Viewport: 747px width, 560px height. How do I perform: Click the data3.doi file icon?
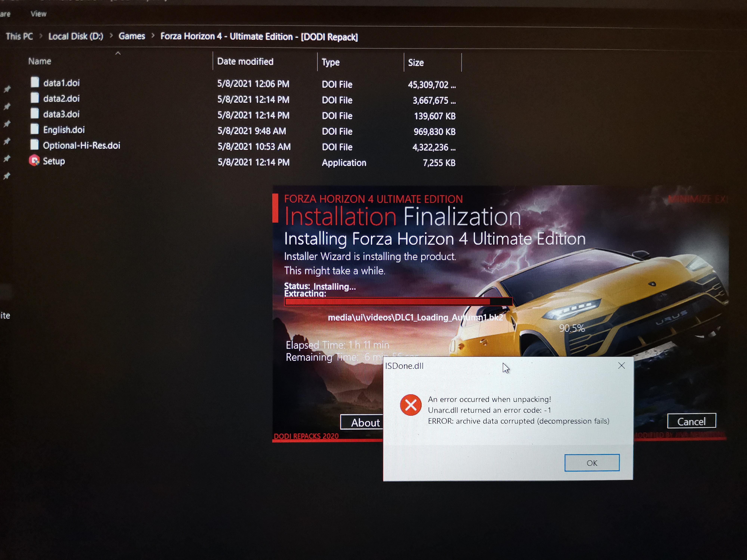[x=34, y=113]
